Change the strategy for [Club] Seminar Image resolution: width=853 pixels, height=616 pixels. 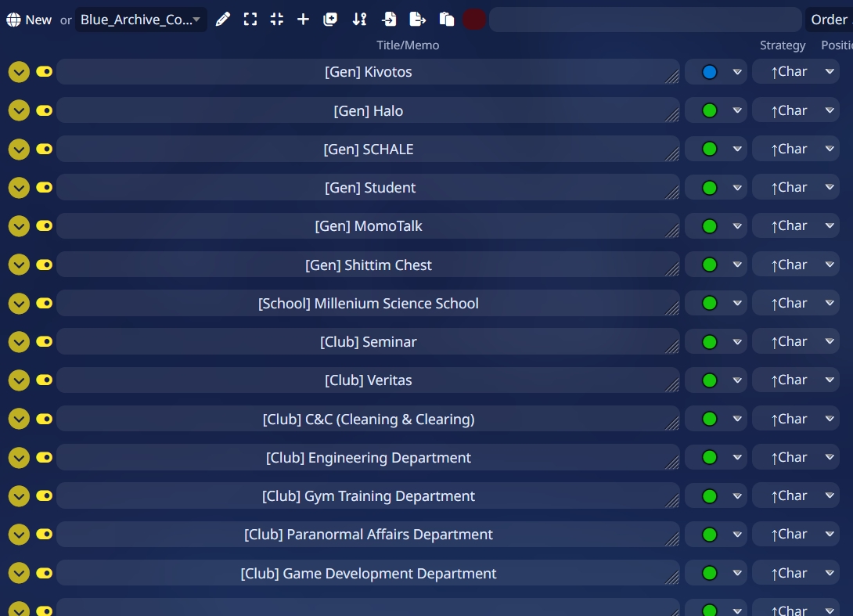pos(716,342)
